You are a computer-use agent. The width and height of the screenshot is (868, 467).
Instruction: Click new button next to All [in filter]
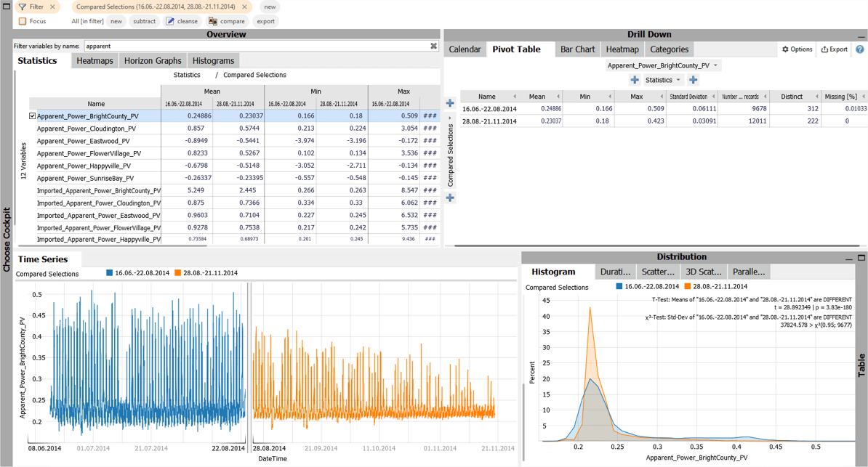coord(116,21)
